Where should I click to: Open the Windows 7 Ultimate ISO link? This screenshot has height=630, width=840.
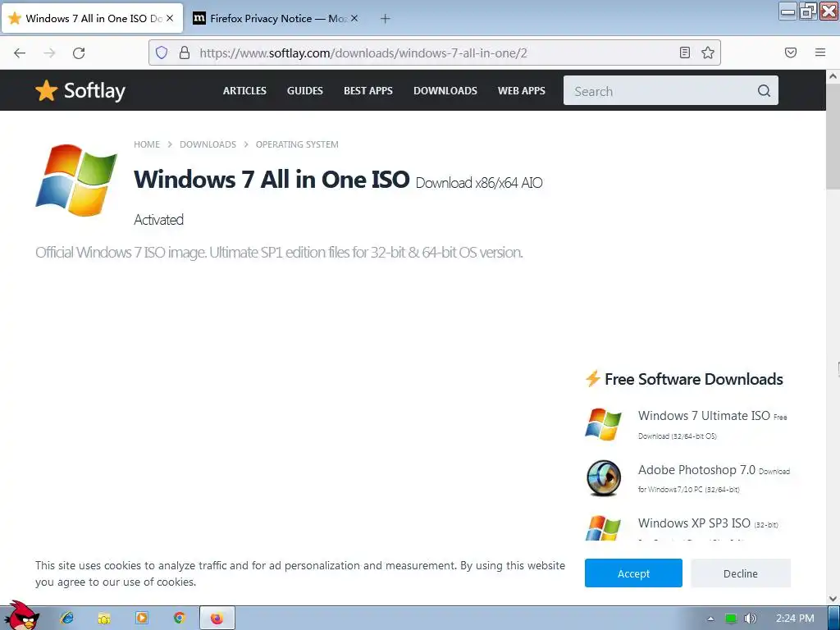coord(704,416)
